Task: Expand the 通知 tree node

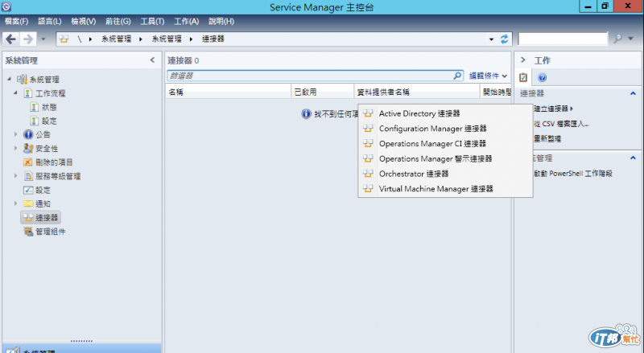Action: tap(15, 203)
